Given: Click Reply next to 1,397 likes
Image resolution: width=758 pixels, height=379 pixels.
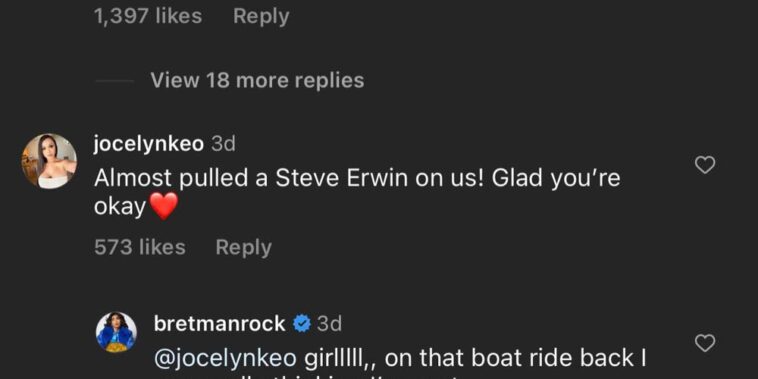Looking at the screenshot, I should [x=261, y=16].
